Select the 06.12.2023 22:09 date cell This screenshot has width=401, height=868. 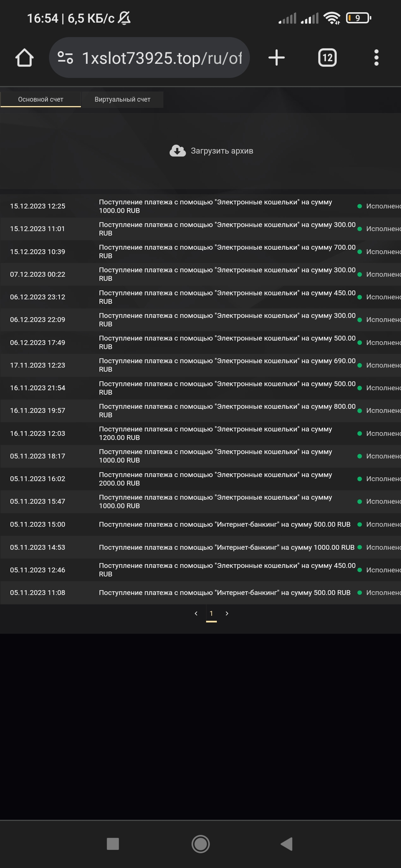pyautogui.click(x=38, y=320)
